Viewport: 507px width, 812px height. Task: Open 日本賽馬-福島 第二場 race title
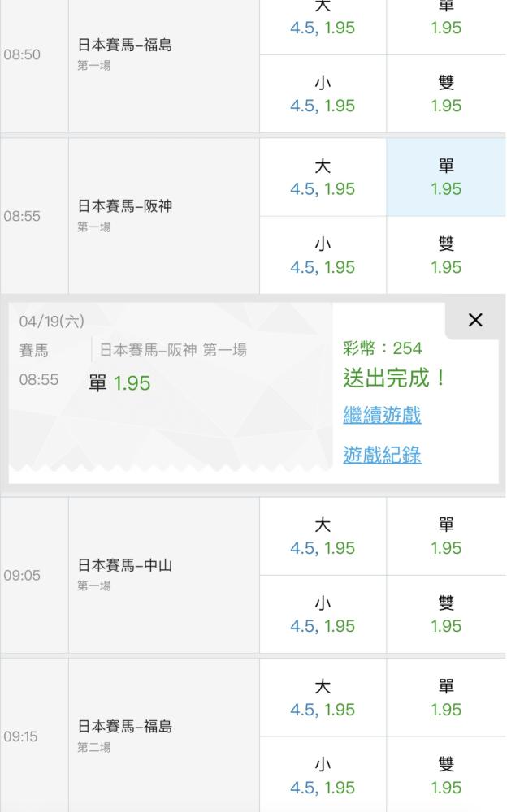tap(124, 727)
